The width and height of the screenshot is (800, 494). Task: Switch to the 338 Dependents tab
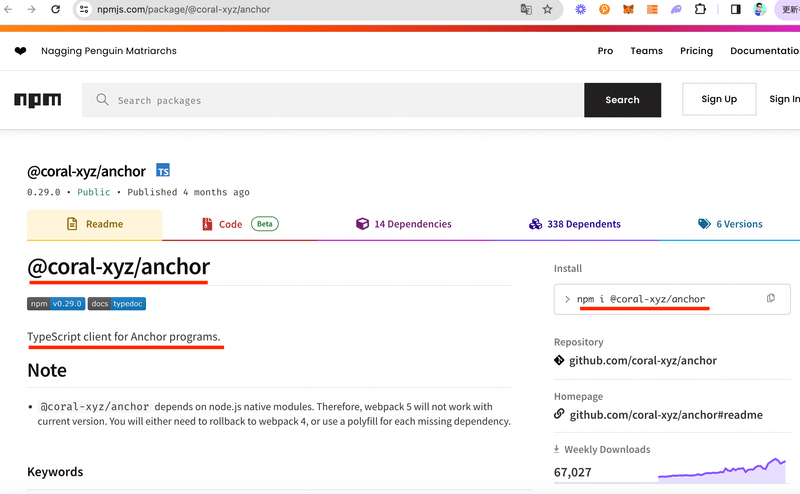pos(574,224)
